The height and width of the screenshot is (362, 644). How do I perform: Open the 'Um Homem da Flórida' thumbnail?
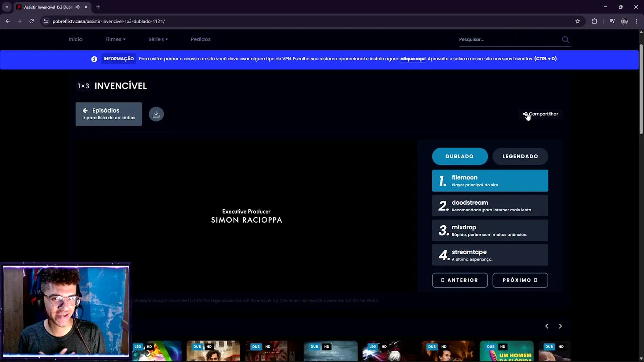click(x=507, y=351)
